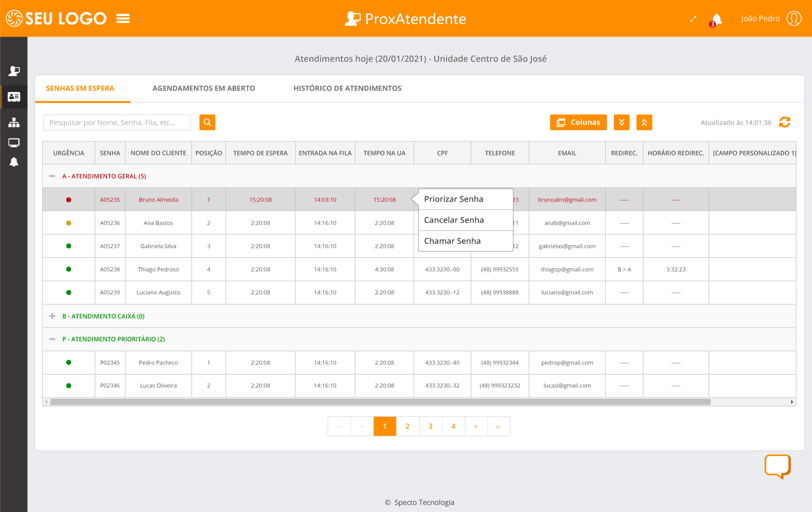Click Lucas Oliveira name cell
812x512 pixels.
[x=158, y=385]
